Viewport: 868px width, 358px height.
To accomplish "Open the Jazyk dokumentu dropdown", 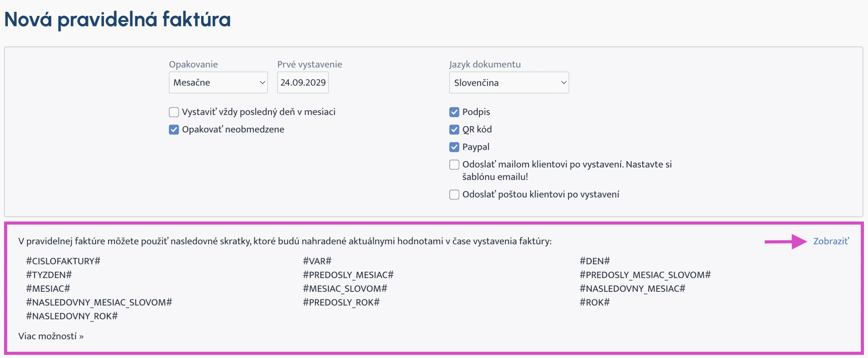I will (509, 82).
